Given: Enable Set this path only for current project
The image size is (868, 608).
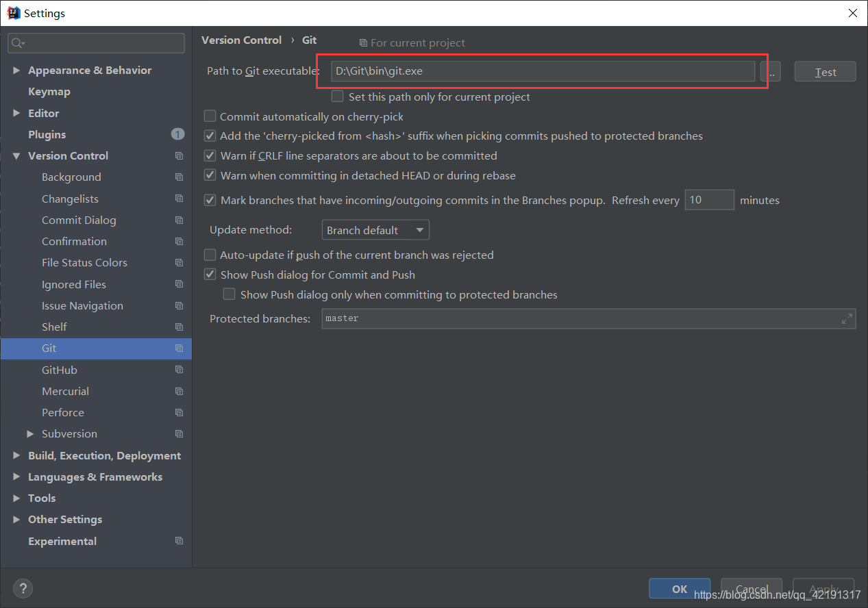Looking at the screenshot, I should (337, 97).
